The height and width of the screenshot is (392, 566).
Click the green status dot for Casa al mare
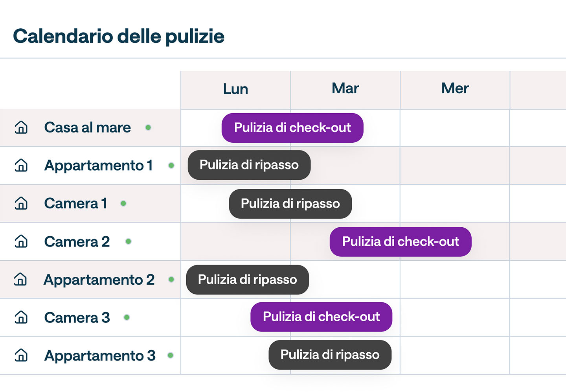point(148,127)
